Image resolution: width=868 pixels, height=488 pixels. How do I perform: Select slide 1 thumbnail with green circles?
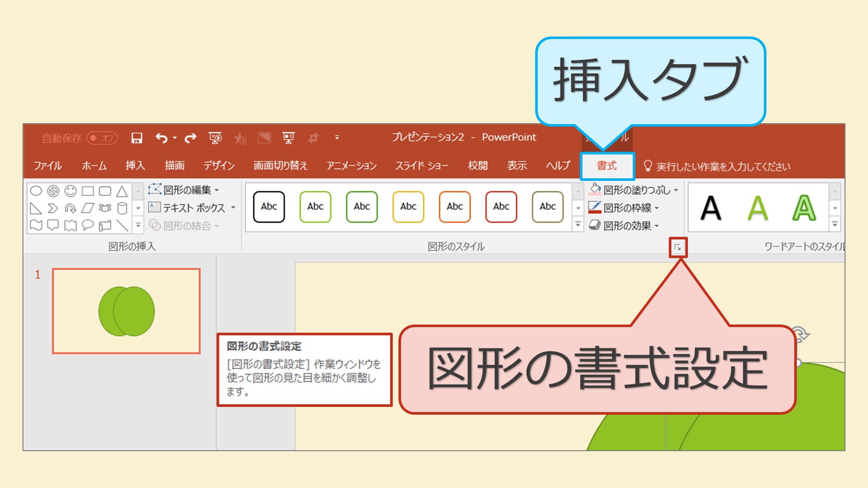126,311
